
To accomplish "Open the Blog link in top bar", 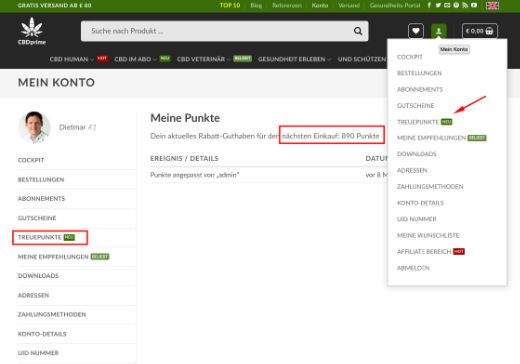I will (x=256, y=5).
